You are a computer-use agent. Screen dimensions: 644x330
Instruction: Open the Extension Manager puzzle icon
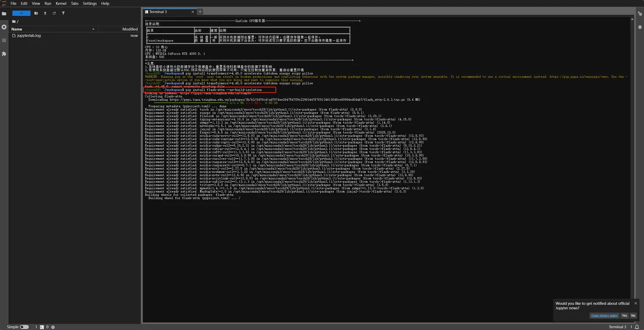point(4,54)
